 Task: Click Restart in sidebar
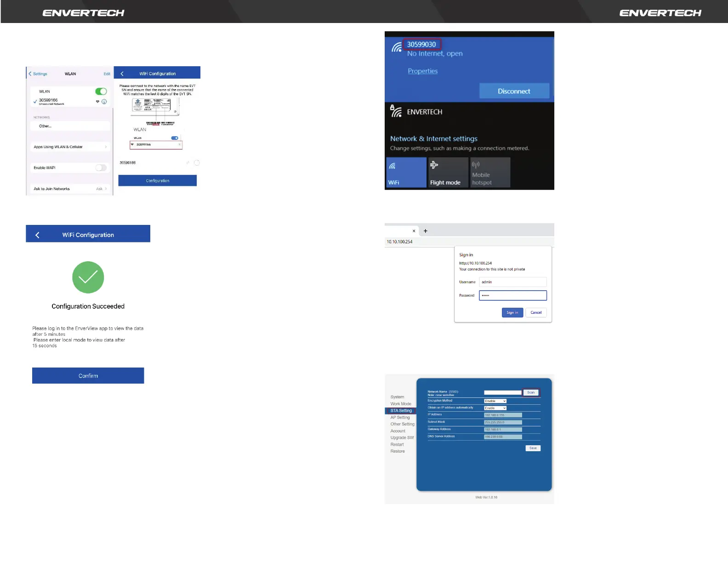pyautogui.click(x=397, y=444)
